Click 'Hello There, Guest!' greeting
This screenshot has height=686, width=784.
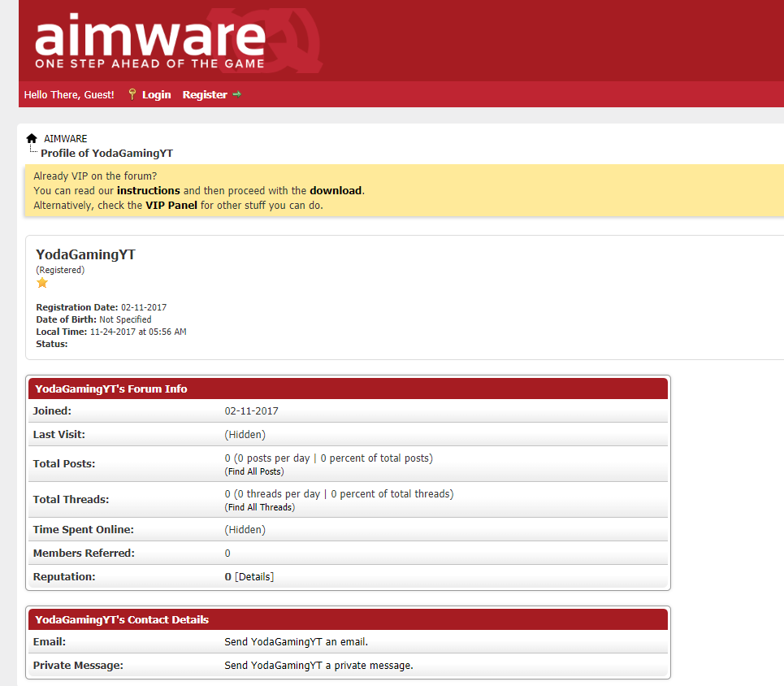coord(69,94)
